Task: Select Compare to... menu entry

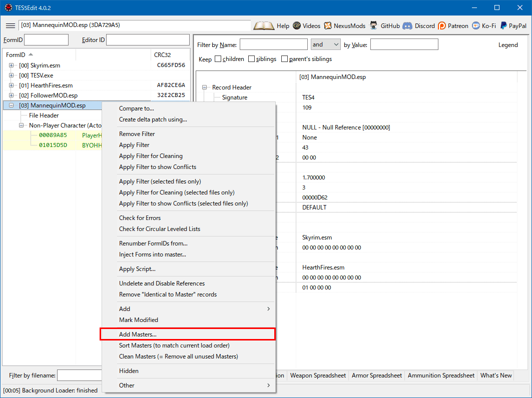Action: tap(189, 108)
